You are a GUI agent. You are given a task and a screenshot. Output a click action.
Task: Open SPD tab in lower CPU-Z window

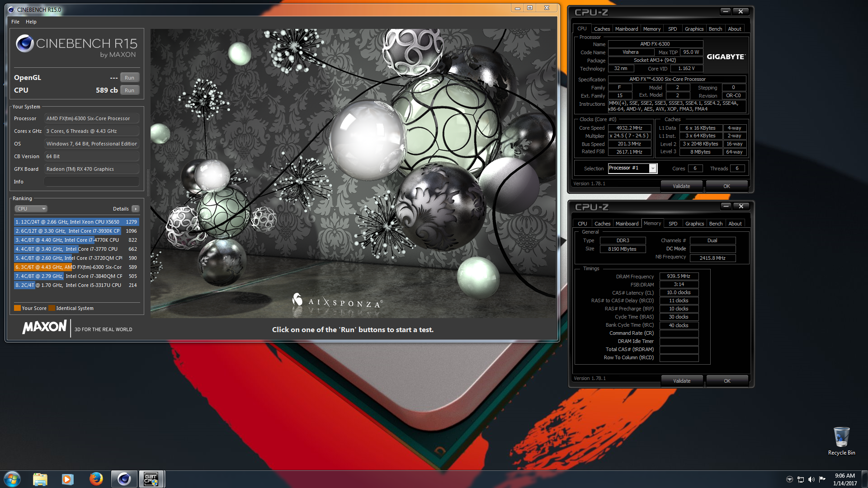click(673, 224)
